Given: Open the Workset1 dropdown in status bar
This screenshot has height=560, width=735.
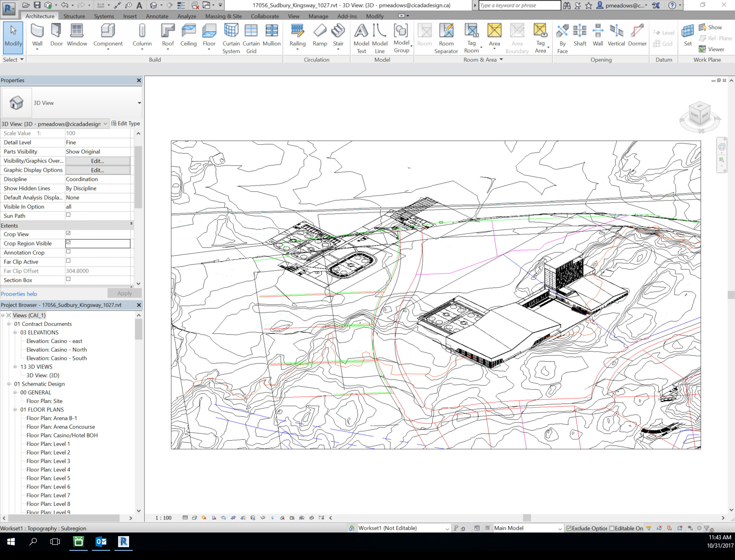Looking at the screenshot, I should click(447, 528).
